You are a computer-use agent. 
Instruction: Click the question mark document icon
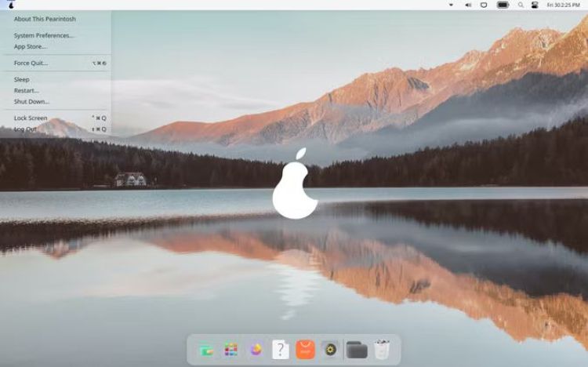click(281, 350)
